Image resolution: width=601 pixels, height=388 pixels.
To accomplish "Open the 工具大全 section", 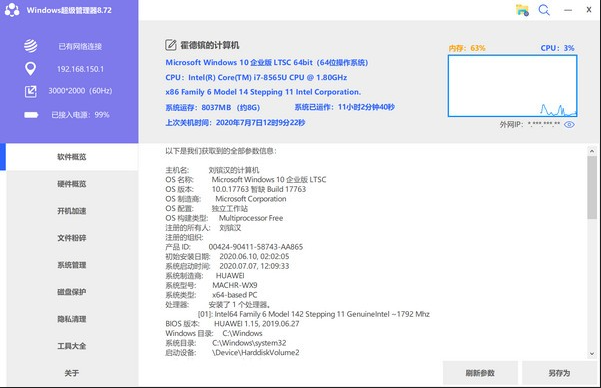I will tap(72, 346).
